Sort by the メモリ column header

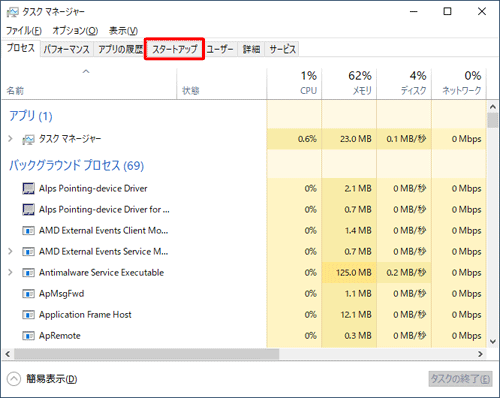349,83
